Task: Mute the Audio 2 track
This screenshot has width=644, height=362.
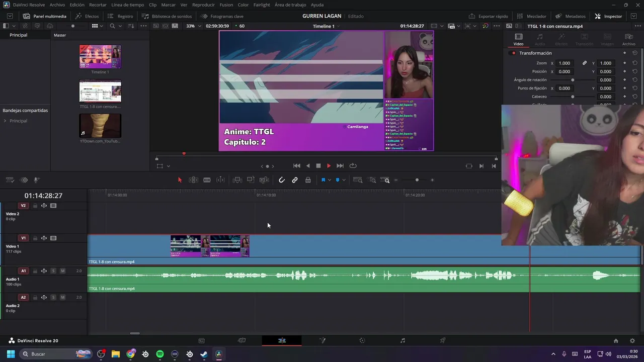Action: (x=62, y=297)
